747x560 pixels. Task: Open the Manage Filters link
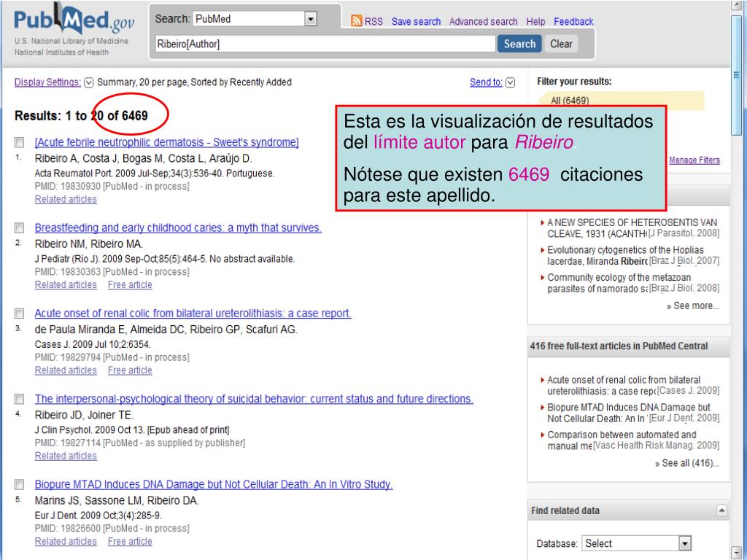click(694, 160)
